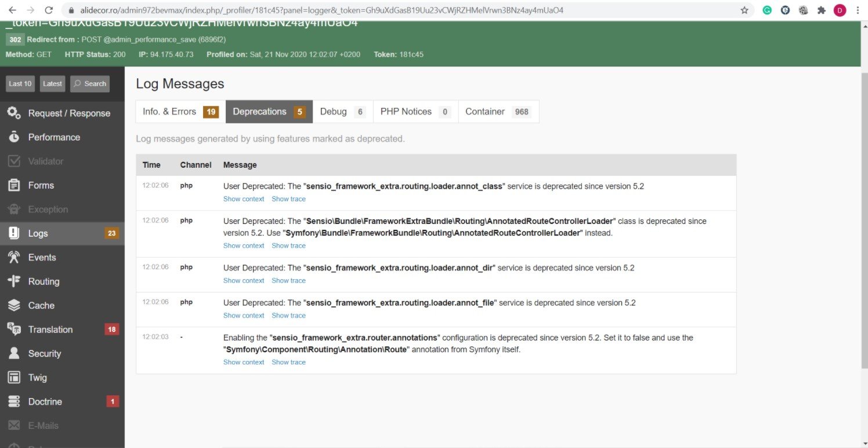This screenshot has height=448, width=868.
Task: Open the Translation panel
Action: pos(62,329)
